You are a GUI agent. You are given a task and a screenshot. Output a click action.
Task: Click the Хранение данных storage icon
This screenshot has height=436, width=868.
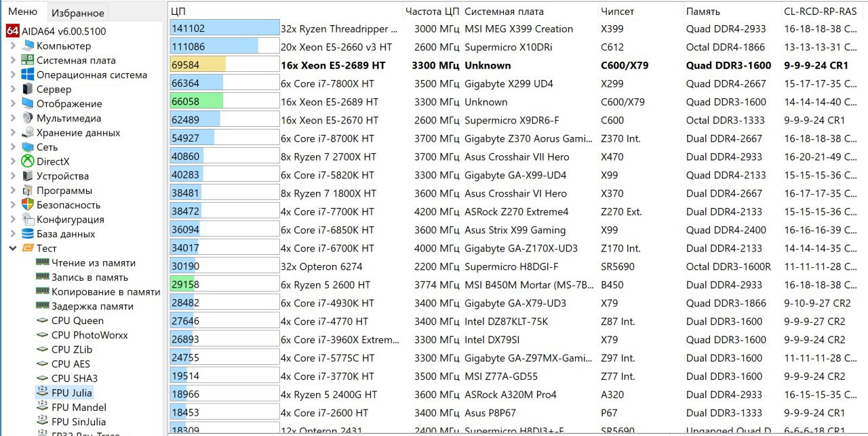[x=27, y=133]
